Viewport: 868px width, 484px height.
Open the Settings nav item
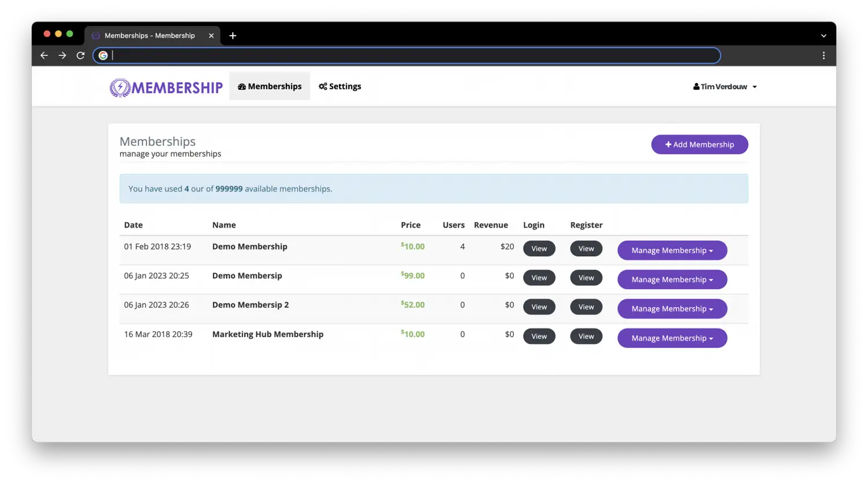340,86
